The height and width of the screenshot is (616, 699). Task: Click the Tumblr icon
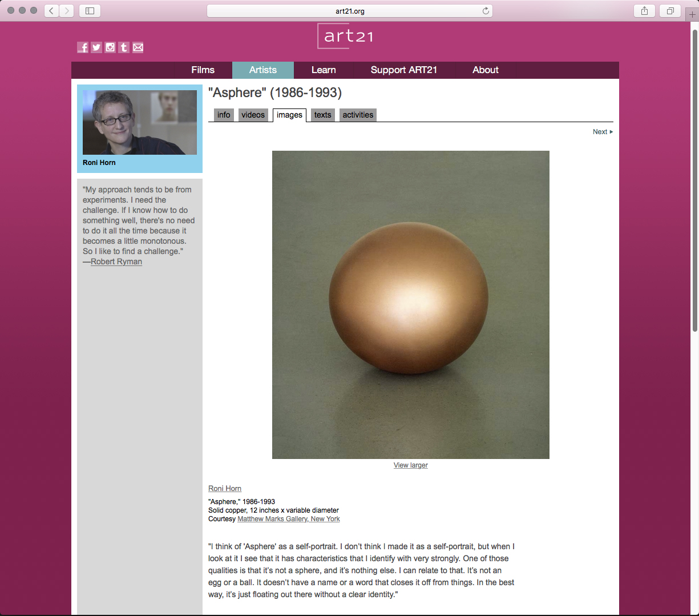[x=124, y=47]
